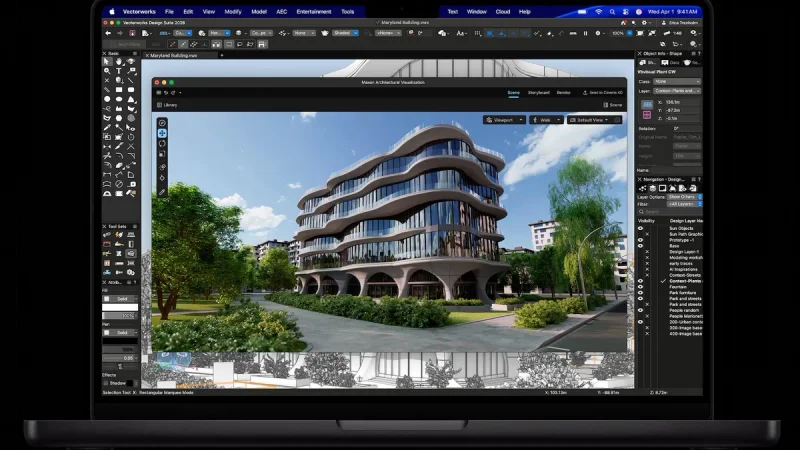Click Send to Cinema 4D button

603,93
